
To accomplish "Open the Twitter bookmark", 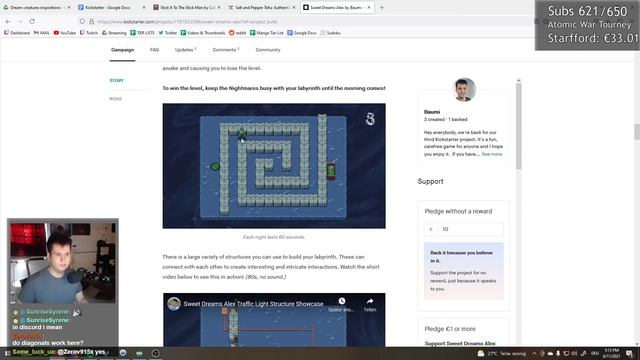I will [x=168, y=33].
